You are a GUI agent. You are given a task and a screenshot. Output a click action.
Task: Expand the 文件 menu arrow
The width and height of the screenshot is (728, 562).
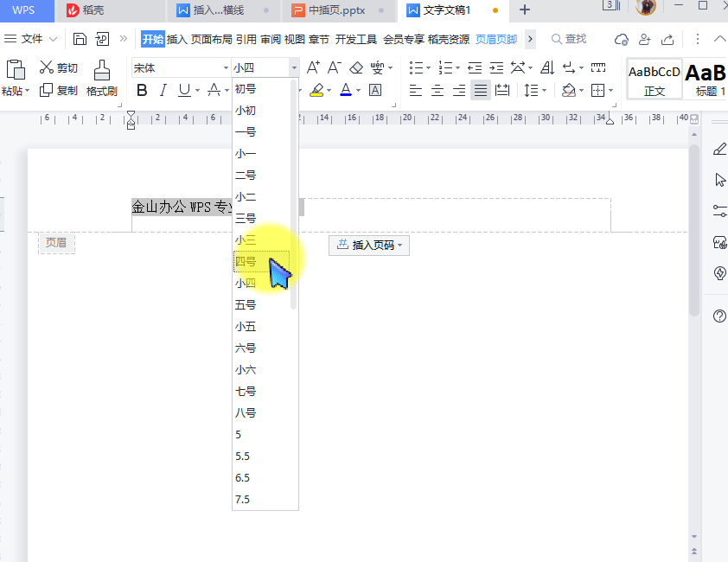click(x=53, y=39)
